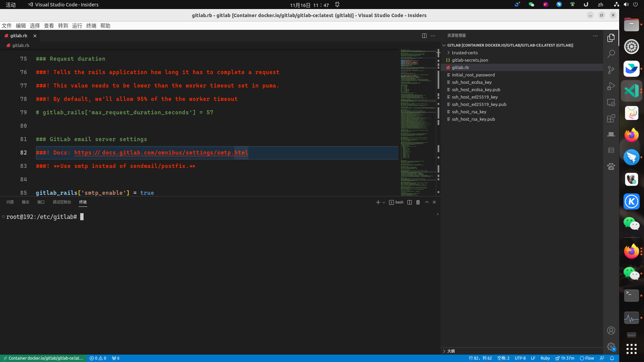This screenshot has width=644, height=362.
Task: Open the 运行 (Run) menu
Action: tap(77, 26)
